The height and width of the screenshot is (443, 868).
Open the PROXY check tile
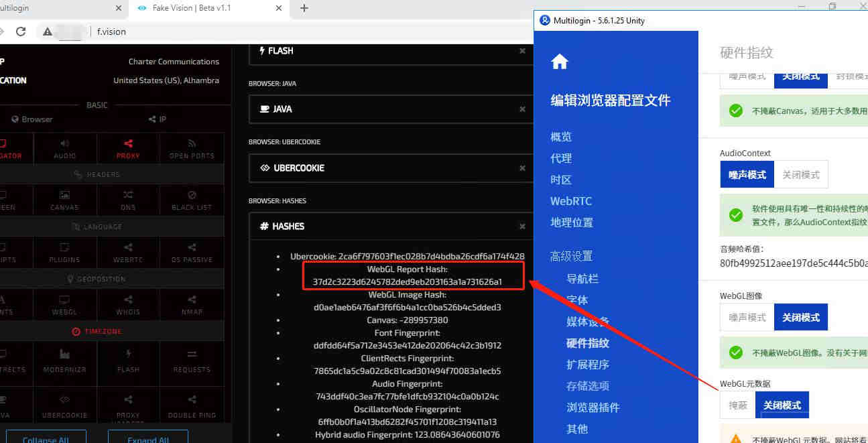(x=128, y=148)
